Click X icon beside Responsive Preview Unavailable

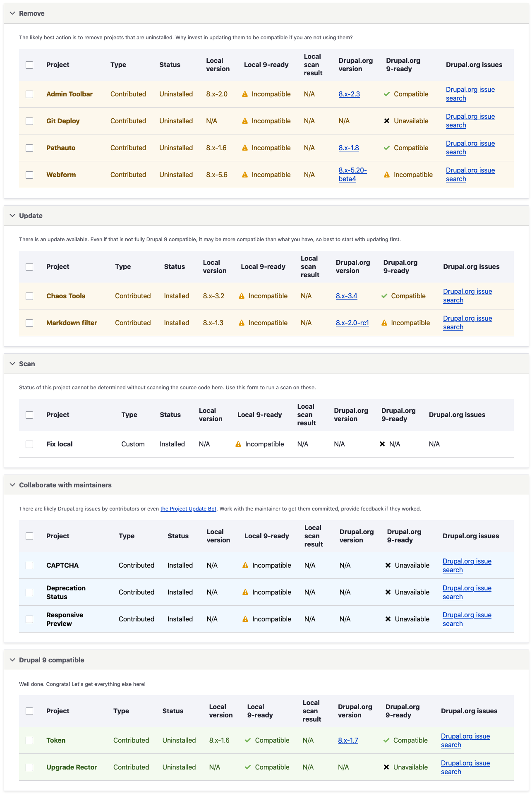click(388, 619)
